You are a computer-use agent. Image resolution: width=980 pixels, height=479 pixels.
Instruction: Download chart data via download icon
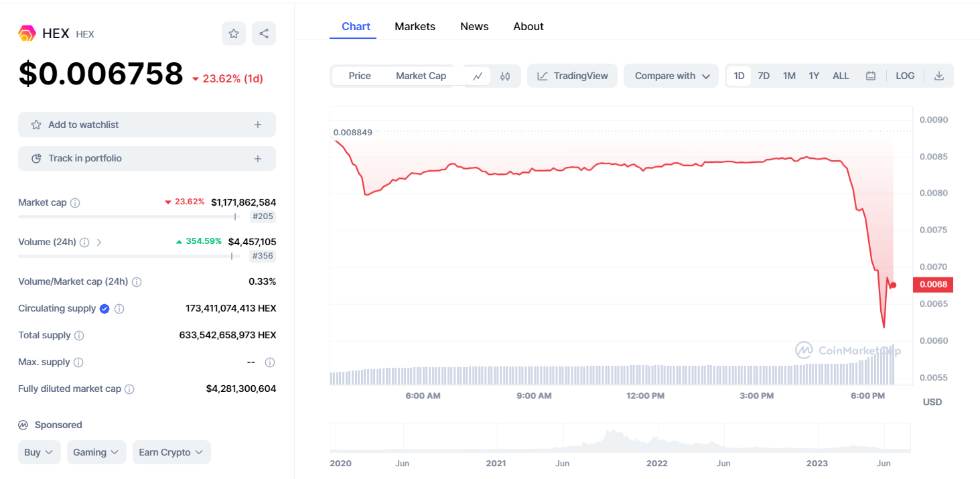(939, 76)
